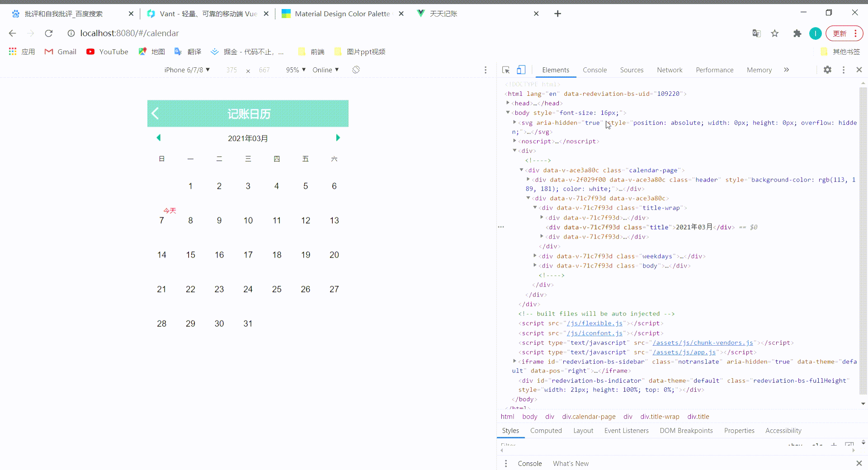This screenshot has height=470, width=868.
Task: Click the viewport height field 667
Action: click(x=264, y=70)
